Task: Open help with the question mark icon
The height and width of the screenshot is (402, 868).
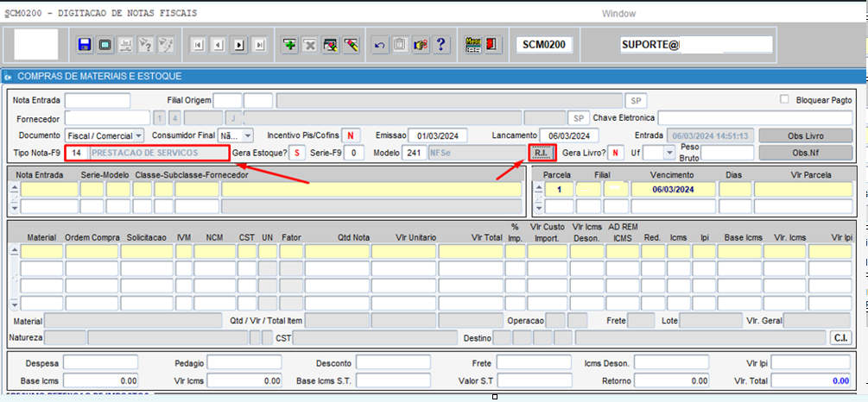Action: 440,45
